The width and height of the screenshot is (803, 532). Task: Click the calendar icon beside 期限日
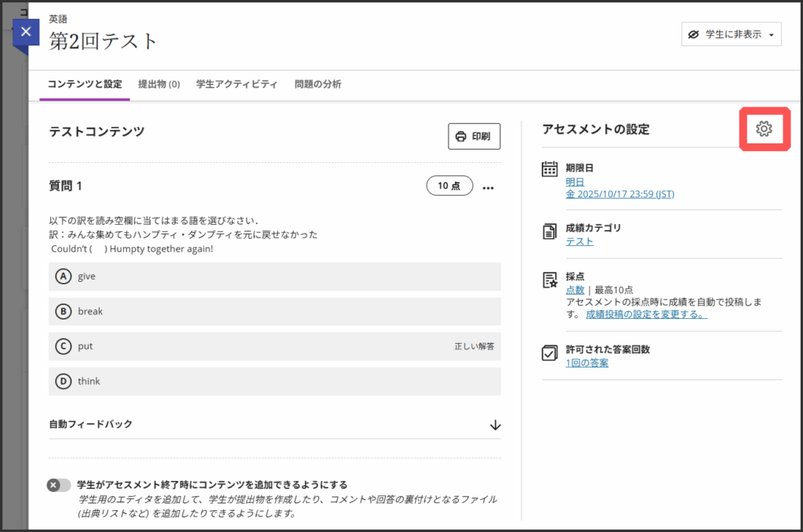[550, 168]
